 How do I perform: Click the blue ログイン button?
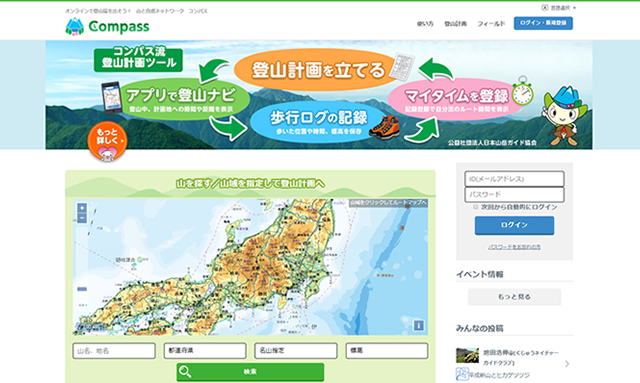tap(514, 225)
